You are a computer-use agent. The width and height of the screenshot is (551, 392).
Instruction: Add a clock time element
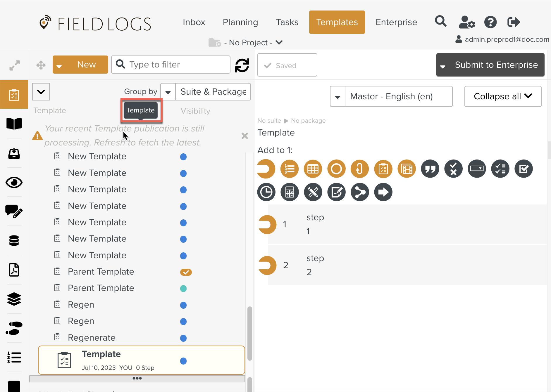pos(266,192)
